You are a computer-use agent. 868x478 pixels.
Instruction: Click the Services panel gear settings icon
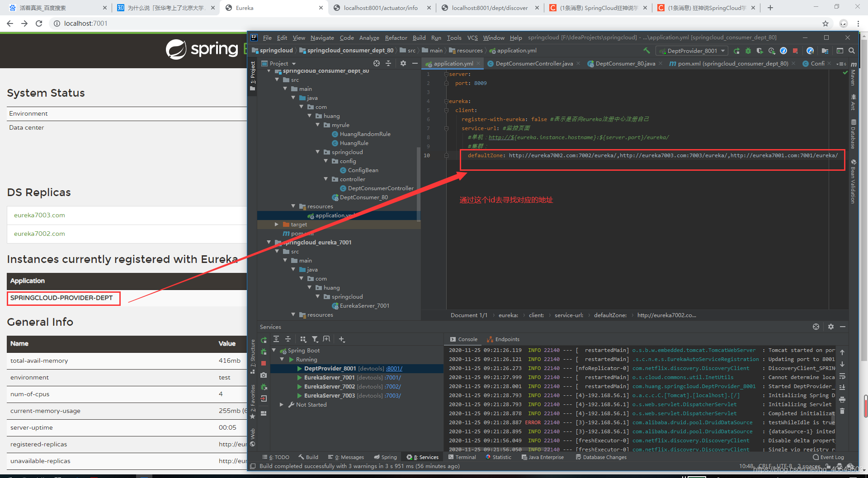(831, 327)
